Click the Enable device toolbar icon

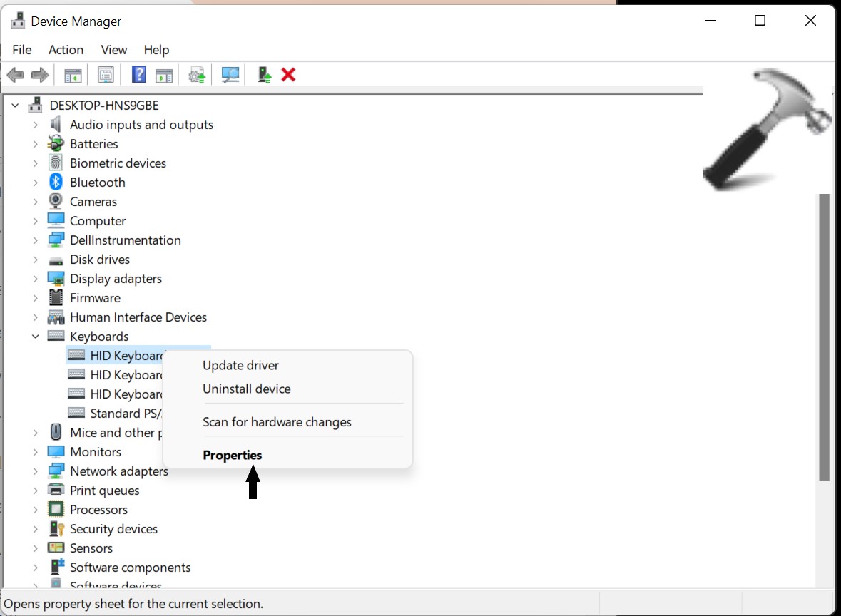[265, 74]
